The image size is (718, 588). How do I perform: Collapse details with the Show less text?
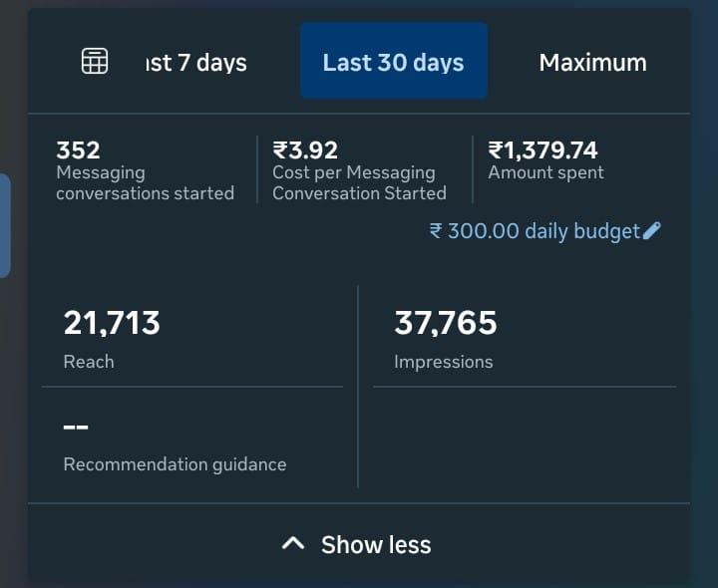click(x=376, y=545)
